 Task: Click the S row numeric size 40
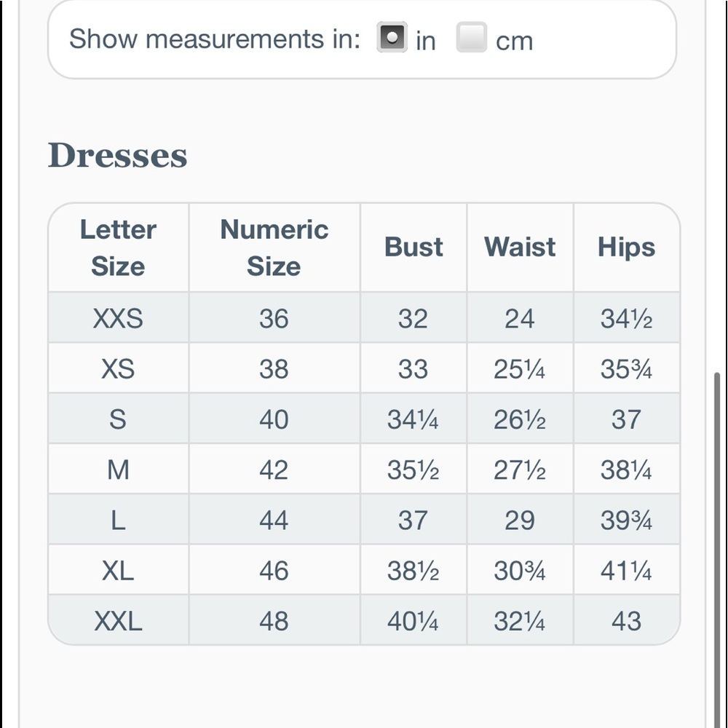(274, 419)
